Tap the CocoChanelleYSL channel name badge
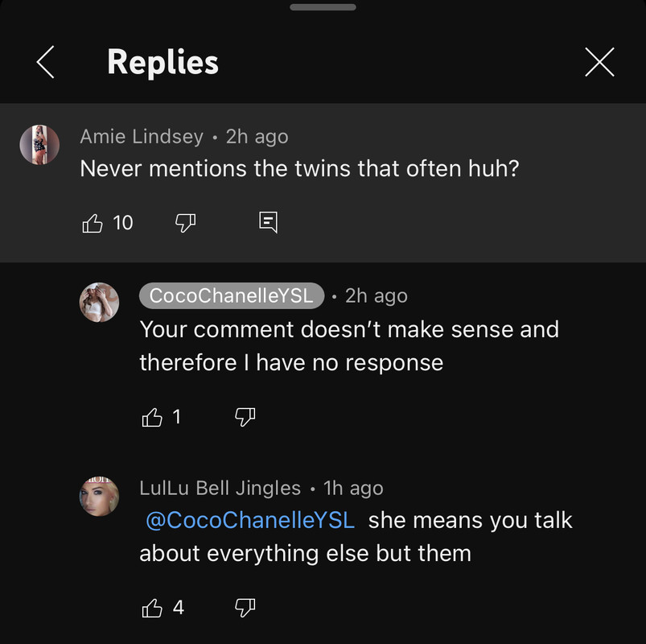The height and width of the screenshot is (644, 646). coord(232,296)
